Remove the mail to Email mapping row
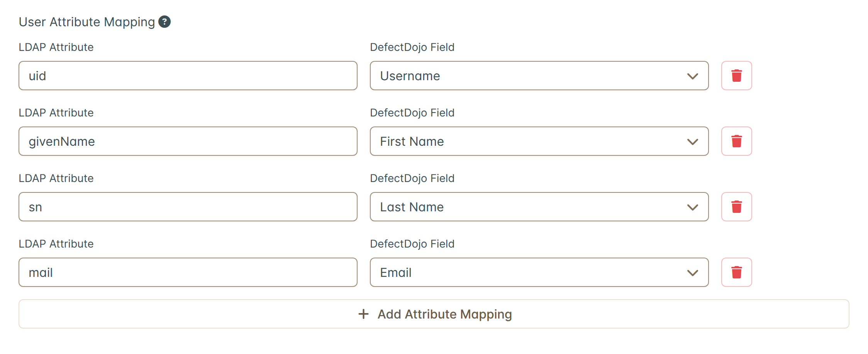This screenshot has height=354, width=868. (736, 272)
